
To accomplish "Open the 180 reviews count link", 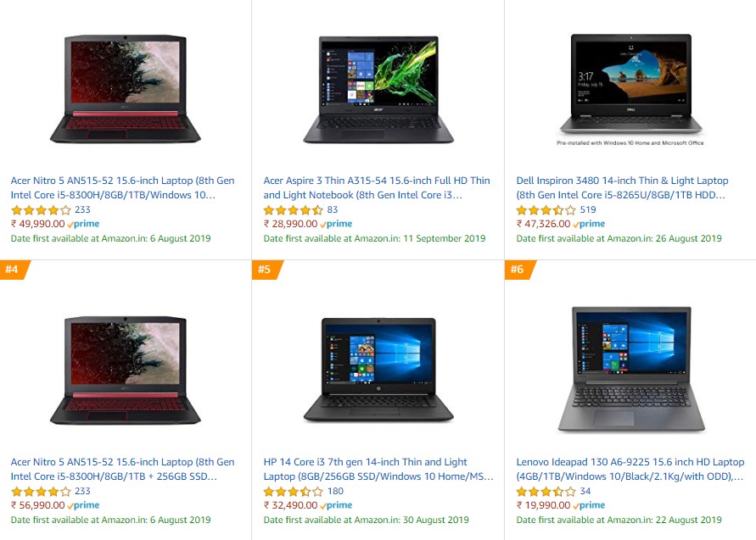I will (x=335, y=492).
